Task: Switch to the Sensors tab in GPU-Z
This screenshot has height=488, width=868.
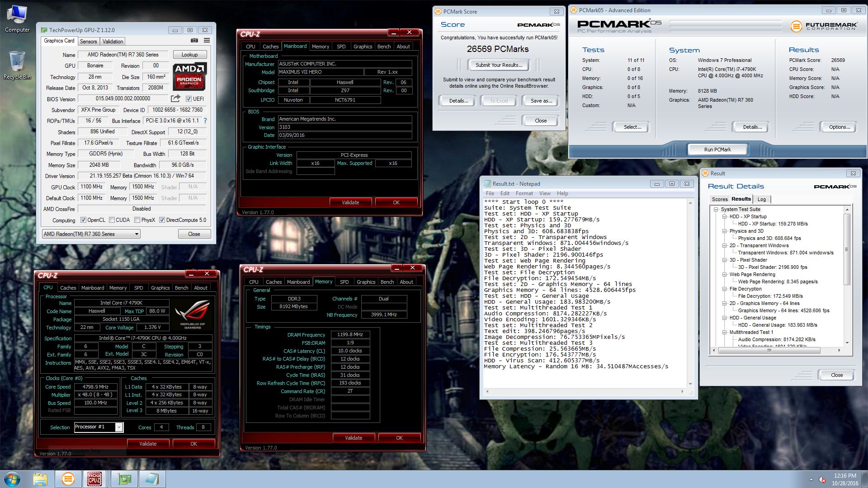Action: (x=88, y=41)
